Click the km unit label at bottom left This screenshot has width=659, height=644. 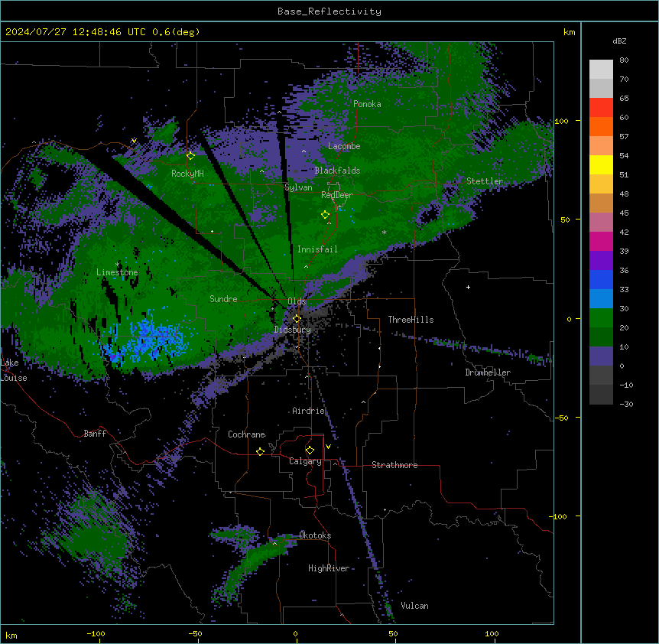(x=11, y=636)
